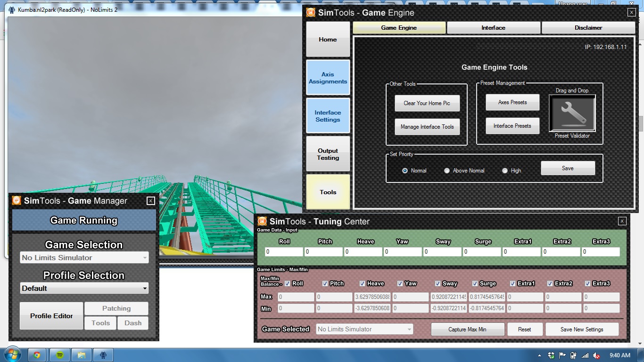Open Interface Presets

pyautogui.click(x=512, y=126)
